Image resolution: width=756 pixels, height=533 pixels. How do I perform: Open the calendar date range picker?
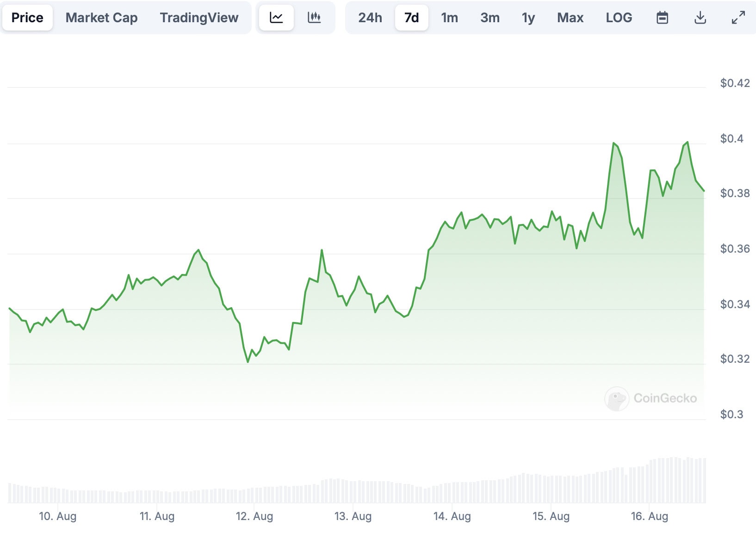(x=663, y=18)
